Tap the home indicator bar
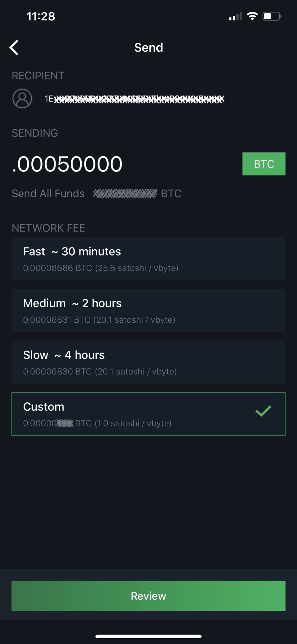The height and width of the screenshot is (644, 297). click(148, 636)
